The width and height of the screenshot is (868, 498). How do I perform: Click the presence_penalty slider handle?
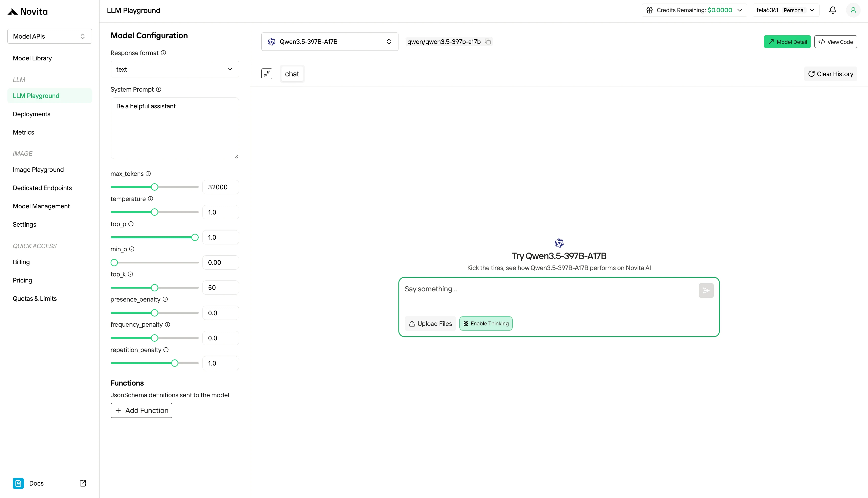(x=155, y=313)
